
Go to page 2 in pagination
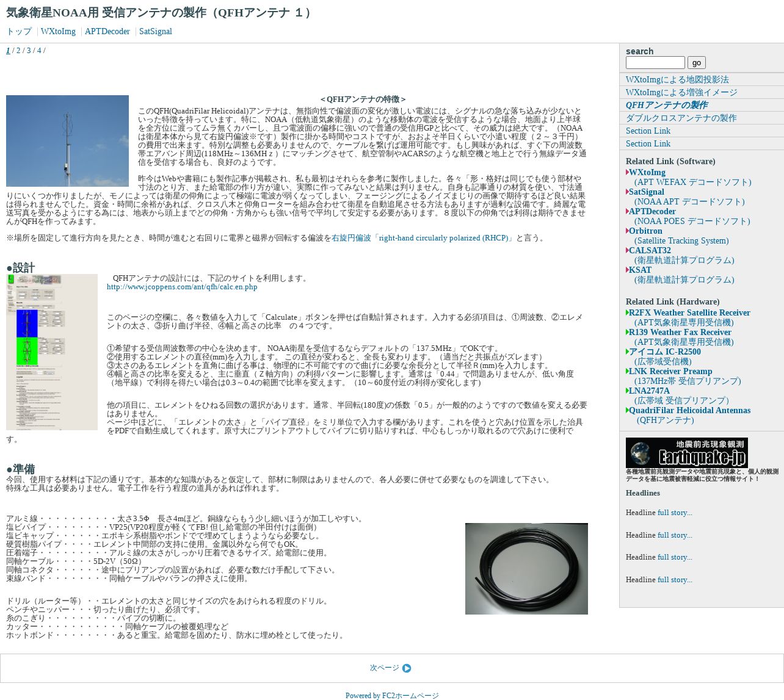tap(18, 51)
